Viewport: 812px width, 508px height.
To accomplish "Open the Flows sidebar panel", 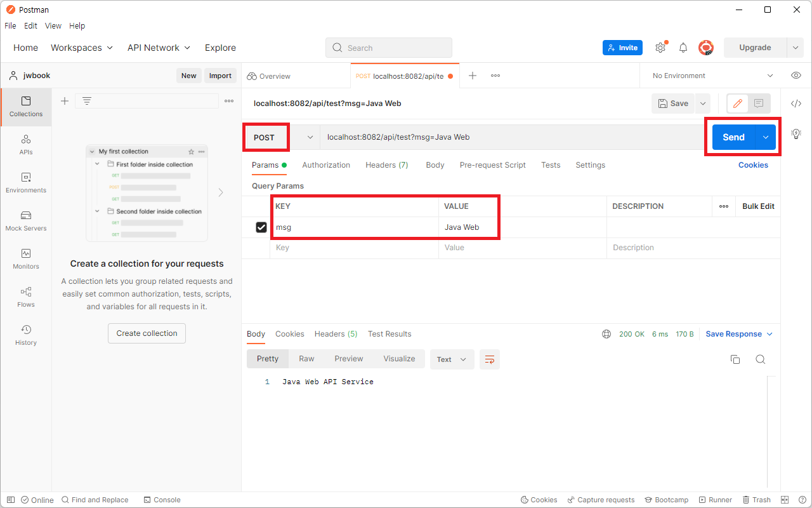I will click(x=26, y=297).
